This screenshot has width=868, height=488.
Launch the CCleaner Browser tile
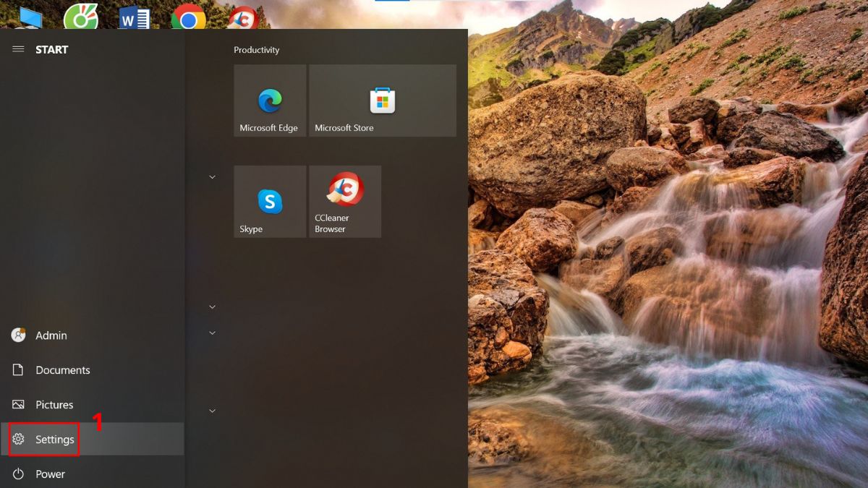(345, 202)
